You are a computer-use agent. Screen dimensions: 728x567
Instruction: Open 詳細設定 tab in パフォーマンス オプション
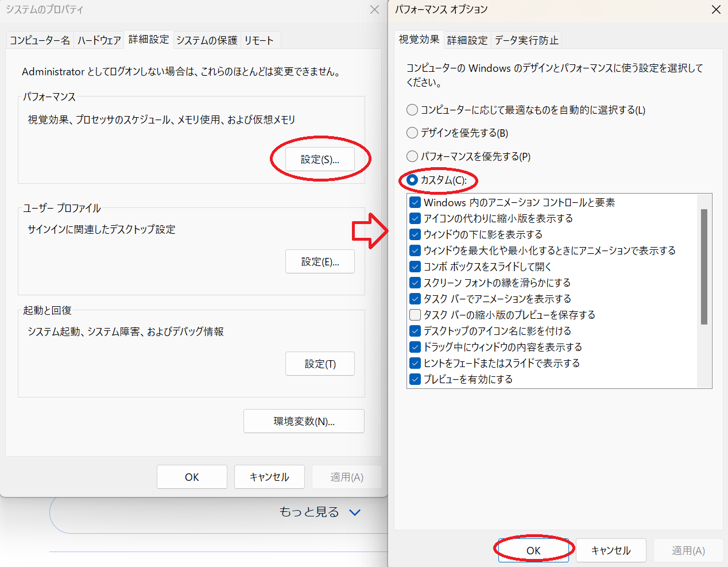pyautogui.click(x=467, y=40)
